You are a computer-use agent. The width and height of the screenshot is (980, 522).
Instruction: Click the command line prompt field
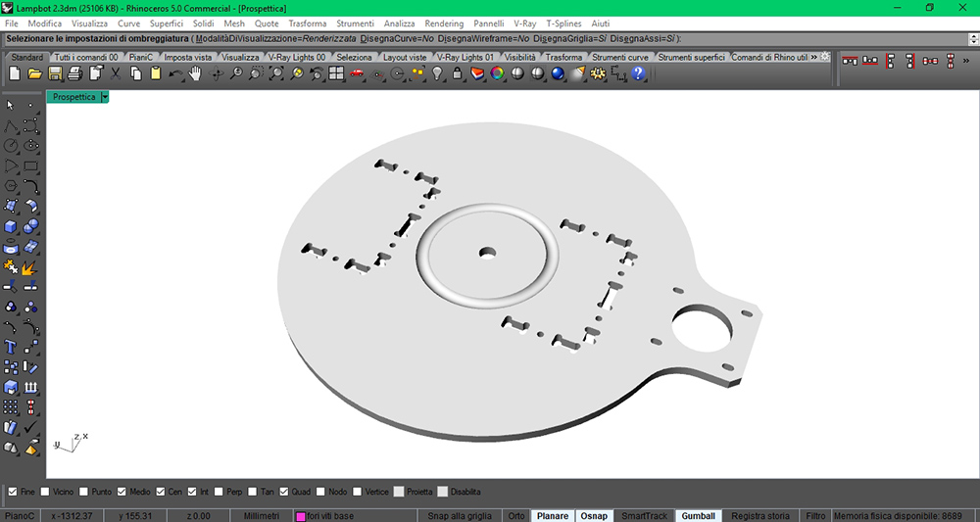pyautogui.click(x=485, y=39)
